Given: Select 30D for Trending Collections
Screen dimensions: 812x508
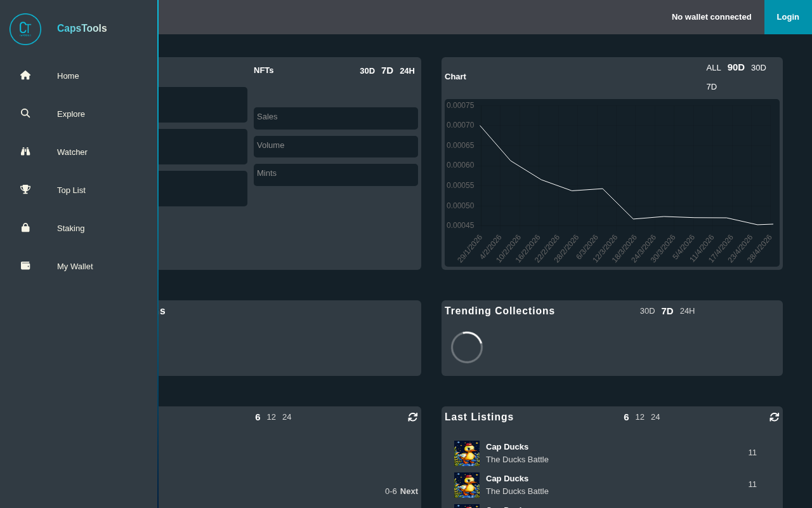Looking at the screenshot, I should pos(647,311).
